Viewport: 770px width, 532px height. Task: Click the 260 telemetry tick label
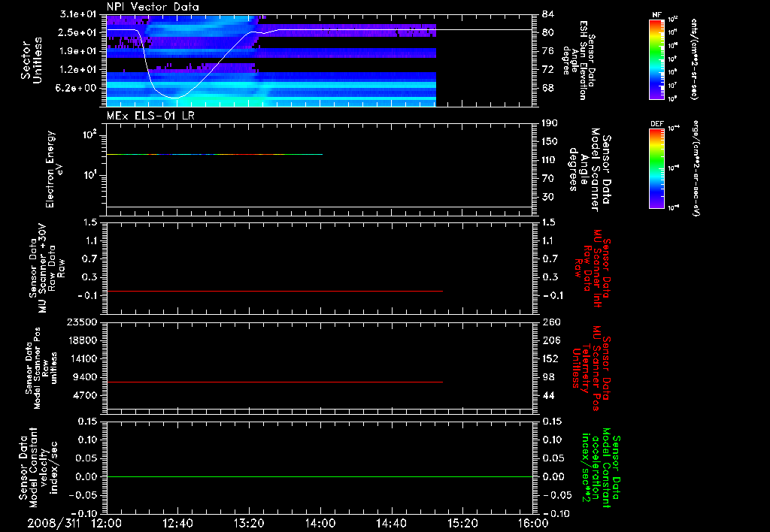pos(550,322)
